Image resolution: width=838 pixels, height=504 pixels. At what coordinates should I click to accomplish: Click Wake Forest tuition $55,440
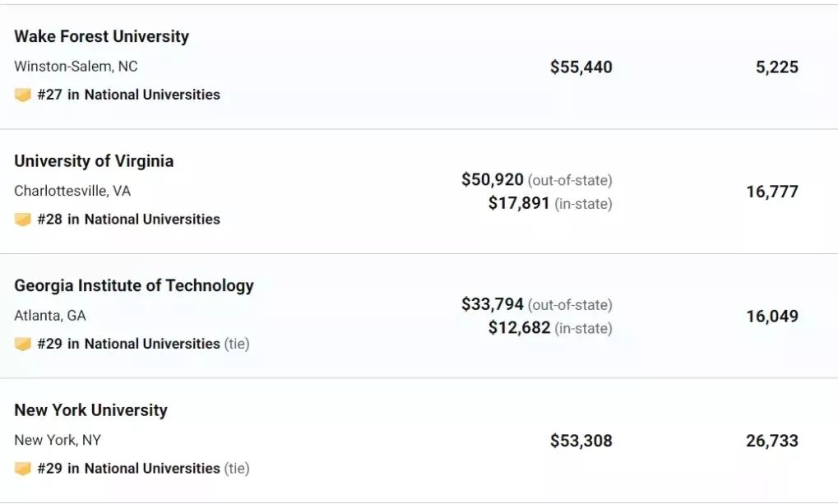pos(581,67)
